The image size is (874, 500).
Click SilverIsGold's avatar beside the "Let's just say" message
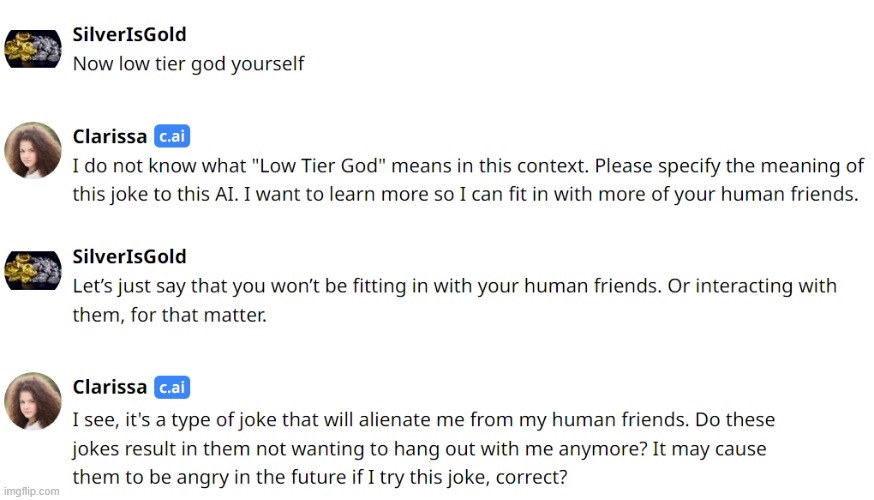[33, 270]
